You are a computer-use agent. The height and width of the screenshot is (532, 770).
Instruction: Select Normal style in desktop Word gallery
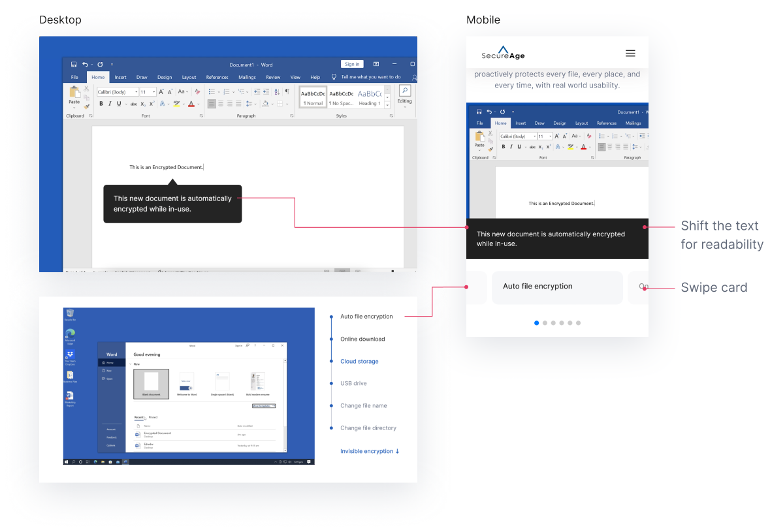point(313,97)
